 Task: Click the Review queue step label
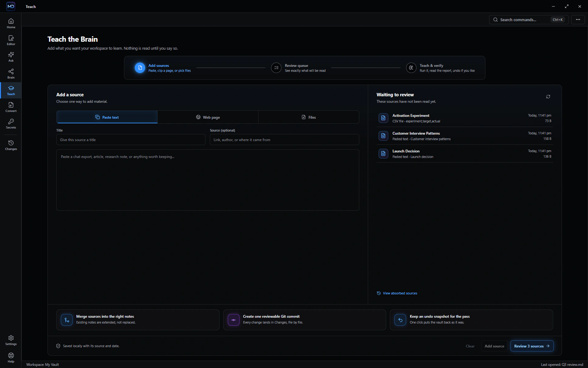click(x=296, y=66)
